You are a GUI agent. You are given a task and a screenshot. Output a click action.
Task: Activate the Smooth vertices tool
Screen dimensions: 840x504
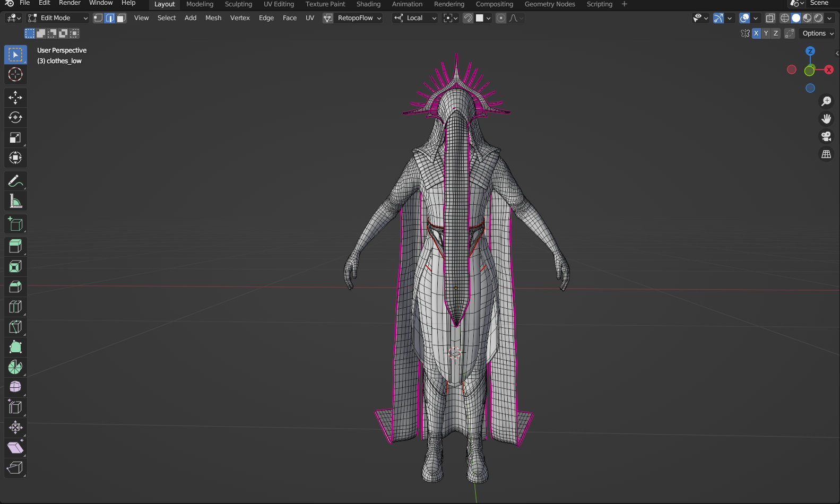tap(15, 387)
